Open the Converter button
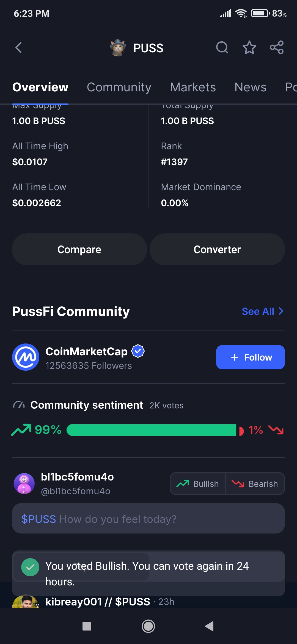The height and width of the screenshot is (644, 297). (217, 249)
